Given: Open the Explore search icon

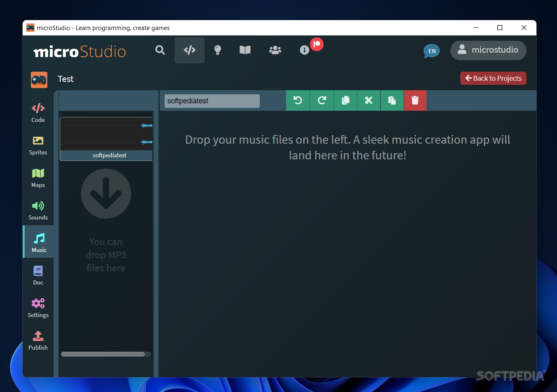Looking at the screenshot, I should (x=160, y=50).
